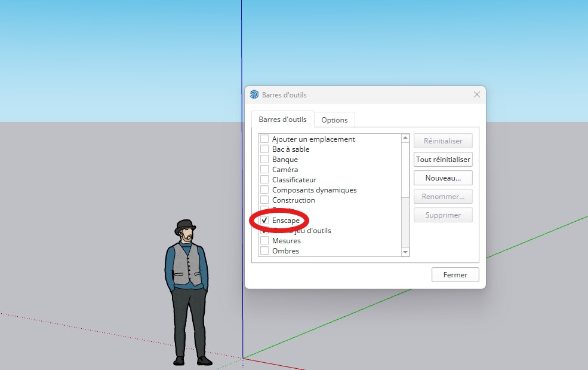
Task: Enable the Mesures toolbar
Action: coord(264,240)
